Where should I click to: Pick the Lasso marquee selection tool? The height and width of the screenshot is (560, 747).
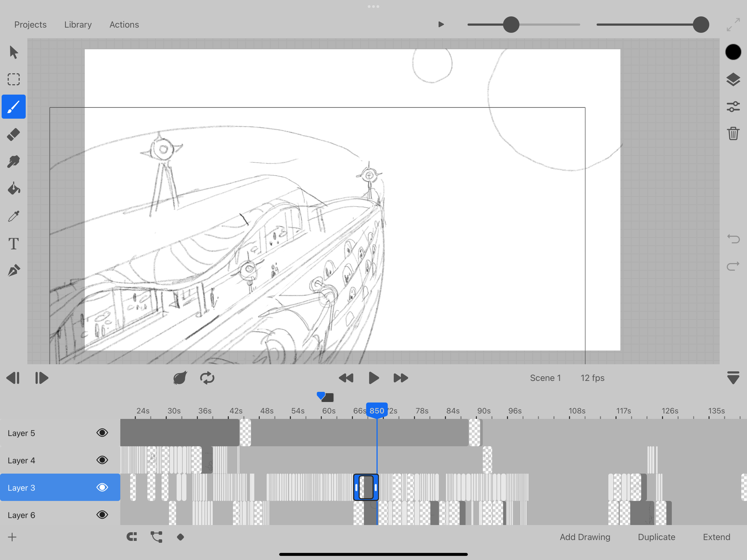pos(13,79)
